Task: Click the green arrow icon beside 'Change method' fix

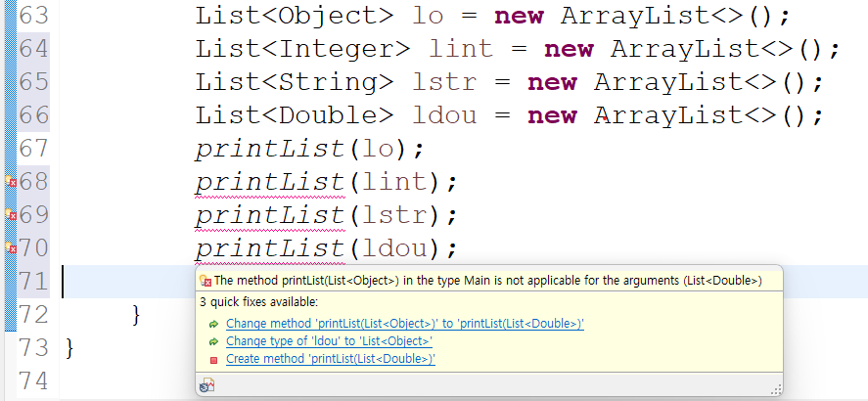Action: click(213, 325)
